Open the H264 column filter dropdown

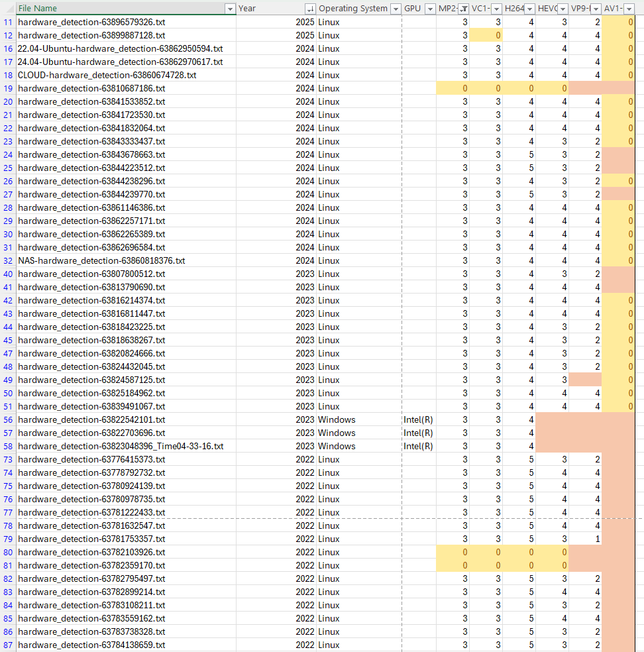[529, 9]
